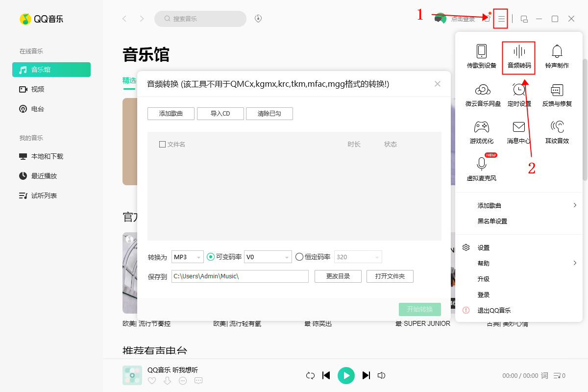Check the 文件名 select-all checkbox
588x392 pixels.
pos(162,144)
